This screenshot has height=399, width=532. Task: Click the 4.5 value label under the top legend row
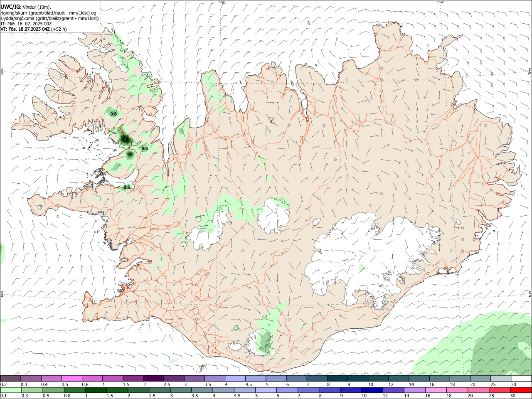pyautogui.click(x=249, y=384)
